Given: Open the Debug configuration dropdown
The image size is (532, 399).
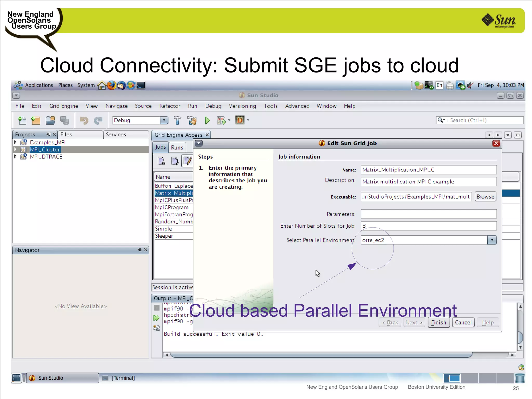Looking at the screenshot, I should pyautogui.click(x=164, y=120).
